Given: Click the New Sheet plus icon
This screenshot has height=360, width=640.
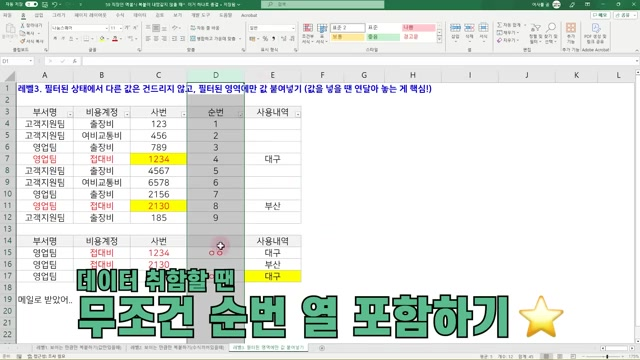Looking at the screenshot, I should pyautogui.click(x=322, y=348).
